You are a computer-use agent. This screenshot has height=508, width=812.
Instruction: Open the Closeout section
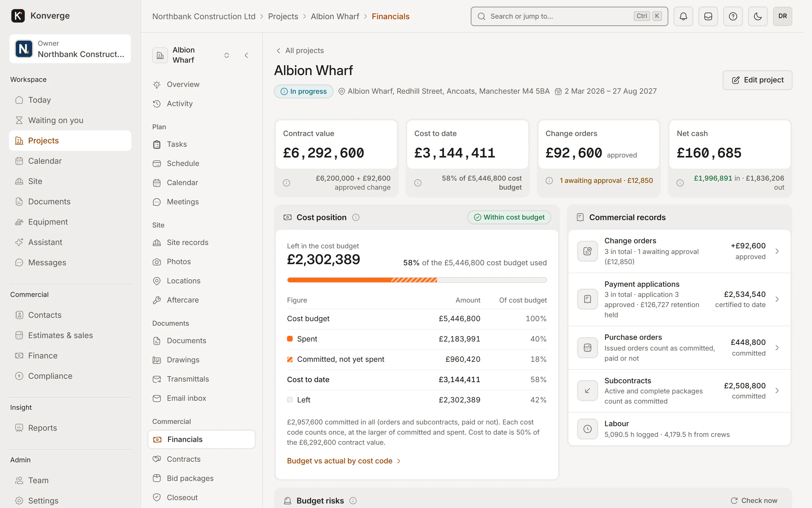click(201, 497)
